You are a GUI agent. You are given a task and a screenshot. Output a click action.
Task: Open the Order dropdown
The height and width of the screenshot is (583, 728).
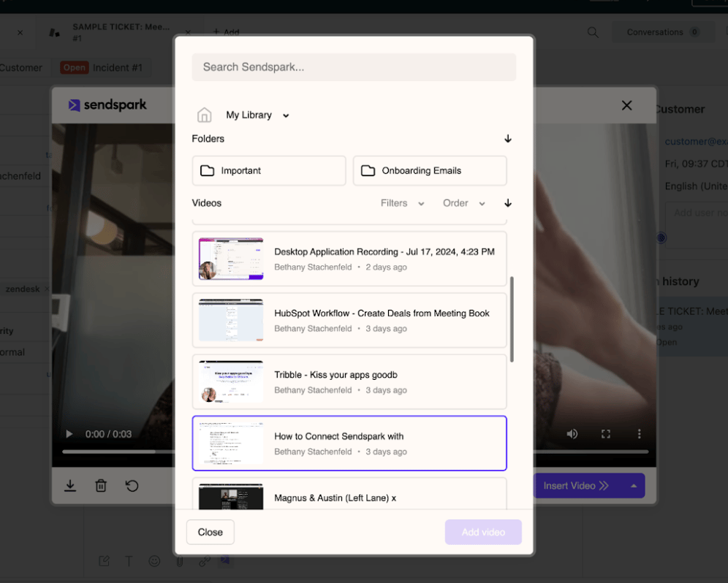[463, 203]
